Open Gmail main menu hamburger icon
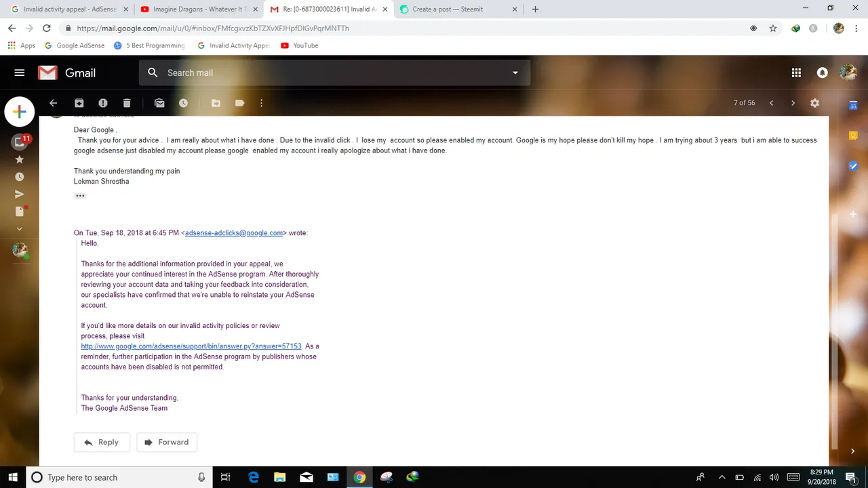The height and width of the screenshot is (488, 868). (x=19, y=73)
